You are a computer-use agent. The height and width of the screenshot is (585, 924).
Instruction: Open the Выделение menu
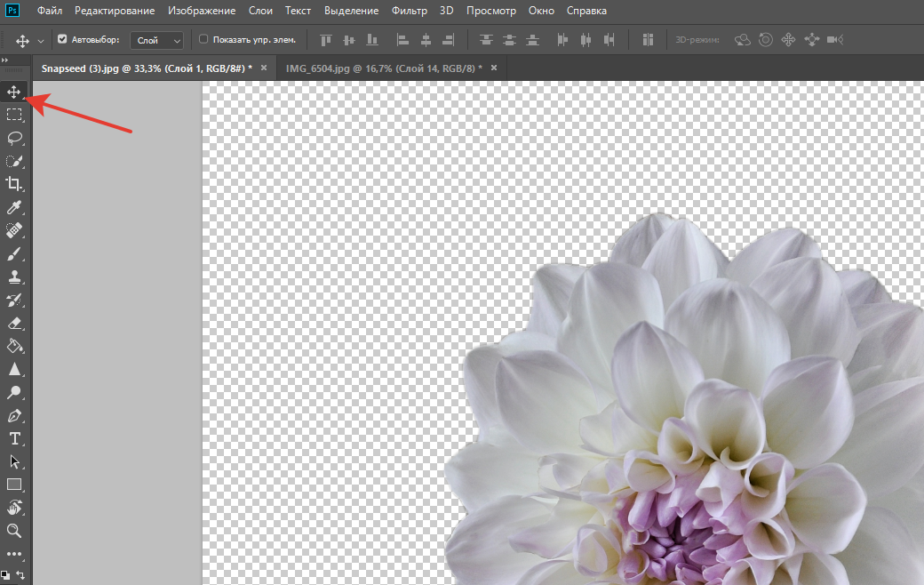351,11
